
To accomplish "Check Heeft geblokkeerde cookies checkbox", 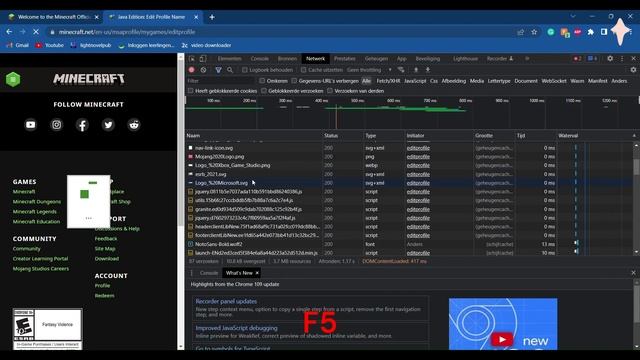I will pos(190,91).
